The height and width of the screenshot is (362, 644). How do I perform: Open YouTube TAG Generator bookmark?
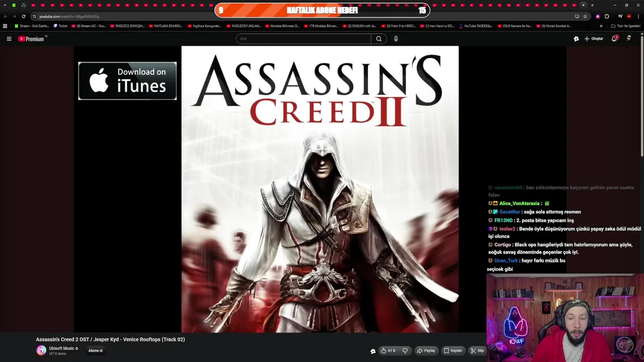476,26
